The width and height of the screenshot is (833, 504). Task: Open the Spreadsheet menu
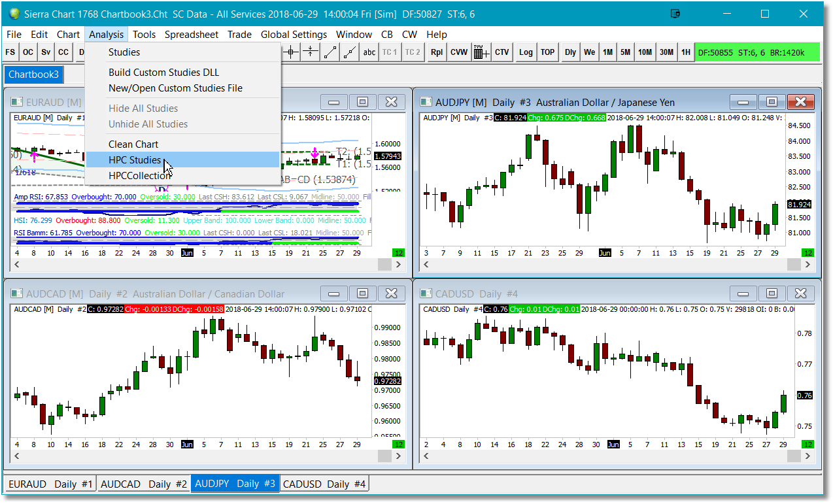tap(192, 35)
